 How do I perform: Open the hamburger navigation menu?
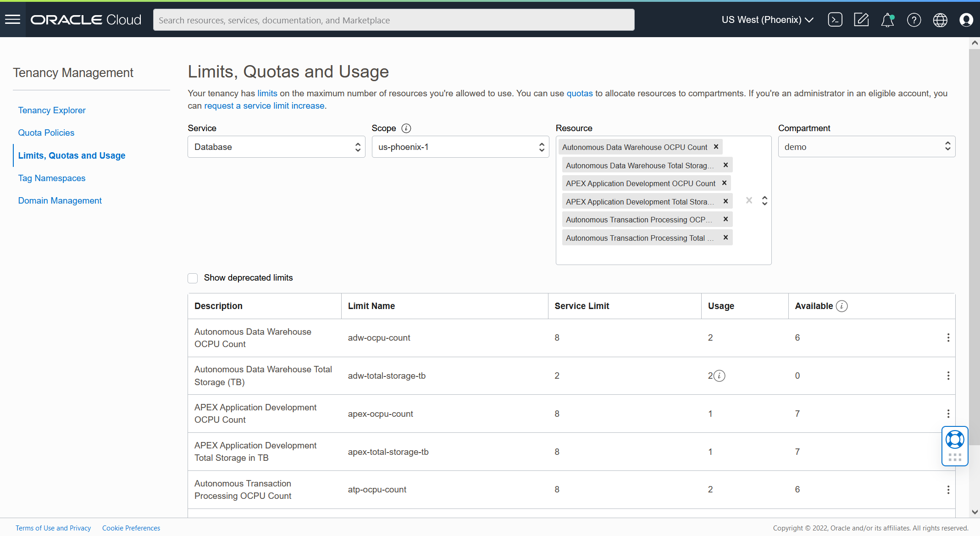point(13,20)
